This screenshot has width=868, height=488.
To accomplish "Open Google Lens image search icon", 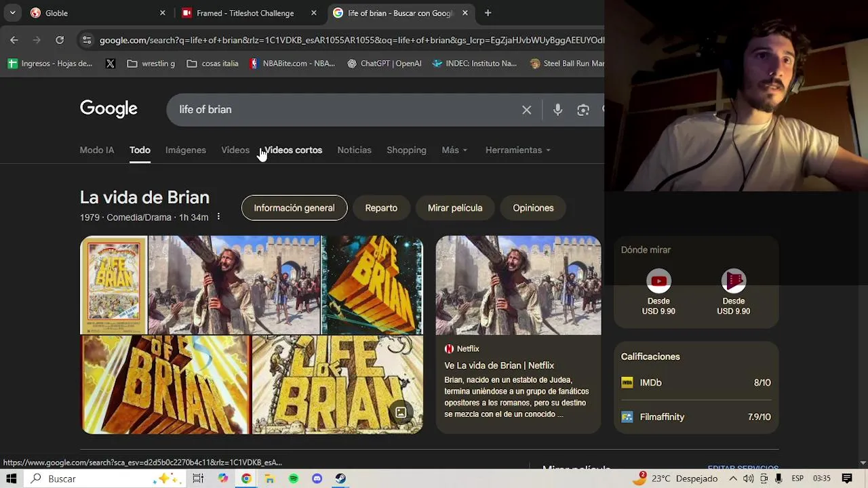I will tap(583, 110).
